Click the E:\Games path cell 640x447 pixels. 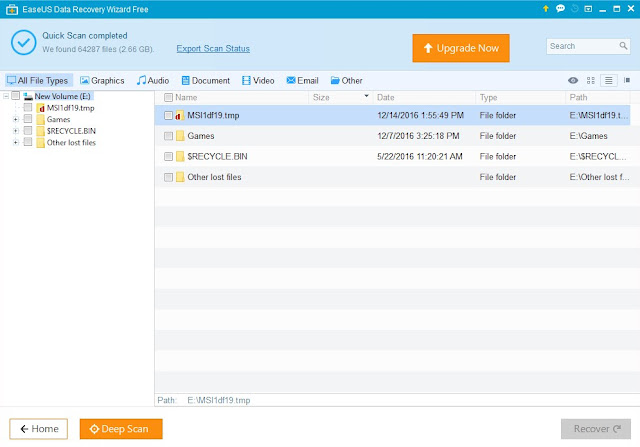(588, 136)
